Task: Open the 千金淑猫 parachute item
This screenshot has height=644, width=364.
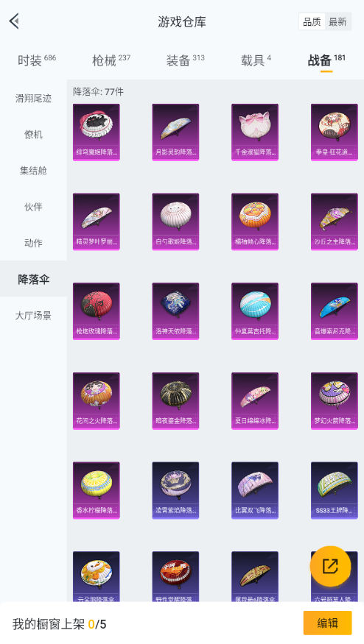Action: pyautogui.click(x=255, y=132)
